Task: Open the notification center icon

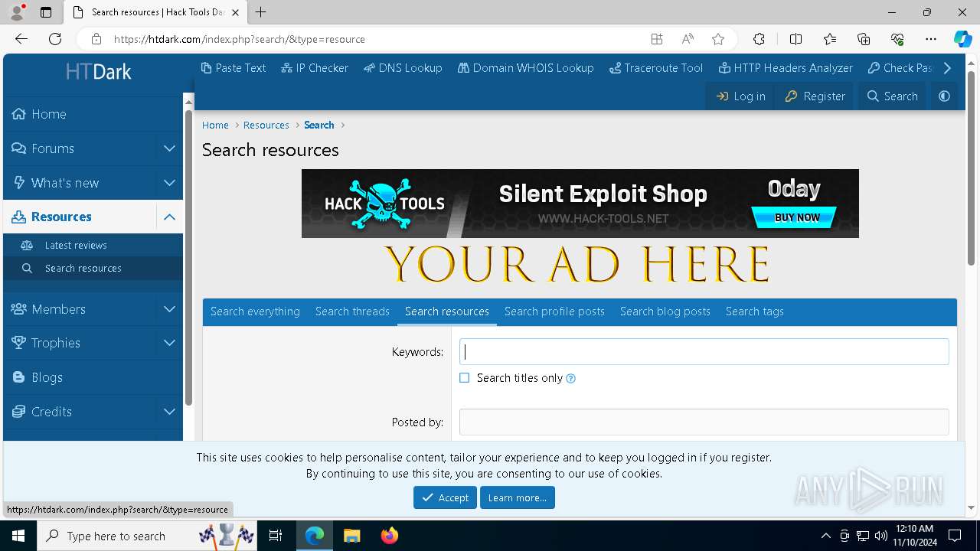Action: [x=955, y=536]
